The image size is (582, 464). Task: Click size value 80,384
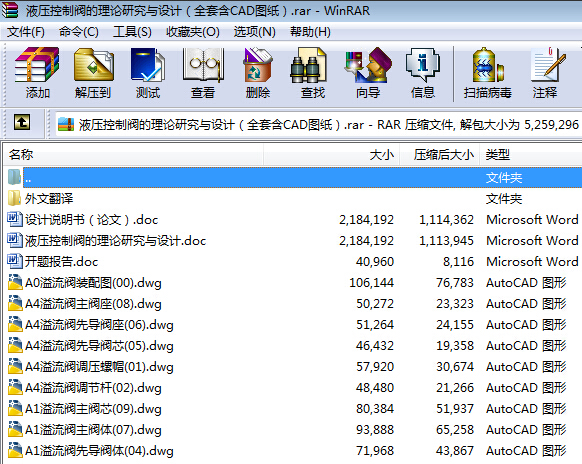point(375,409)
